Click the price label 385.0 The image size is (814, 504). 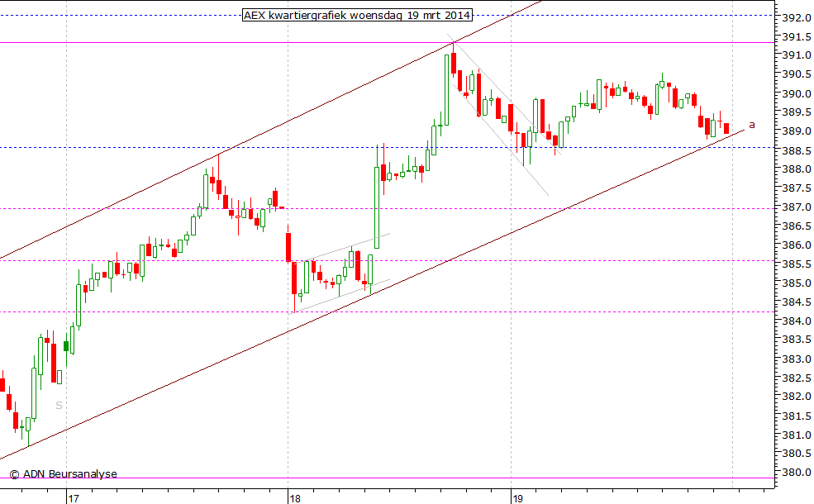797,283
